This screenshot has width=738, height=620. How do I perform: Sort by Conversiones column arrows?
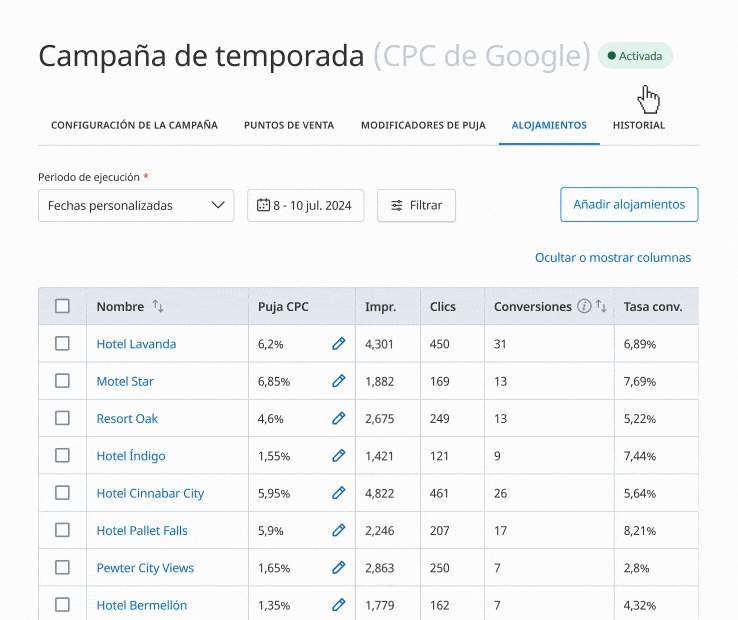point(601,307)
